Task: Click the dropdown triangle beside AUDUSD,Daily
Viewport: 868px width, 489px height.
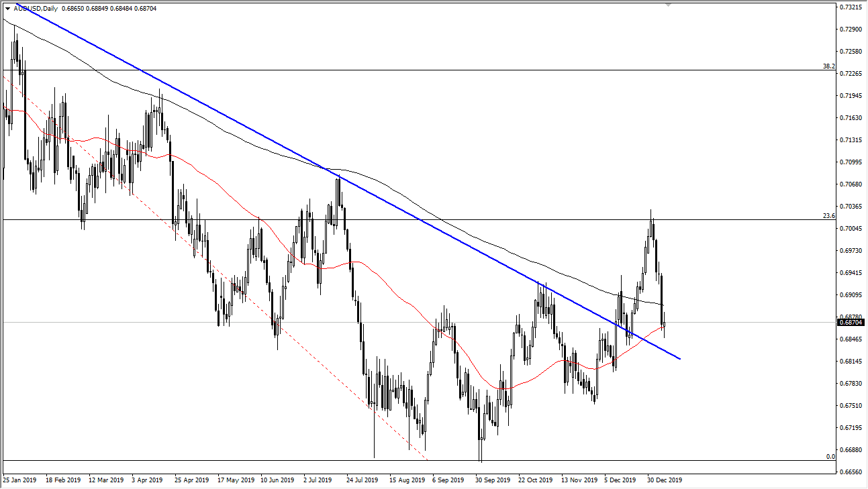Action: coord(7,9)
